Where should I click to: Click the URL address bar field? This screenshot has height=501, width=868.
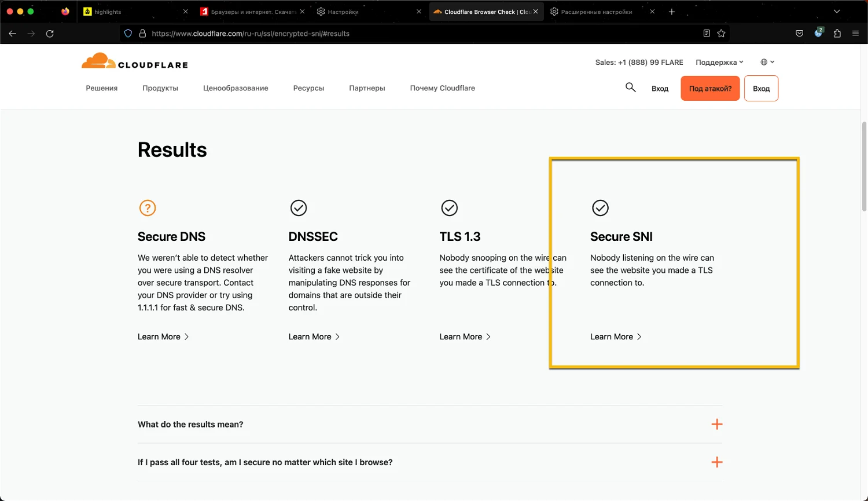click(405, 34)
